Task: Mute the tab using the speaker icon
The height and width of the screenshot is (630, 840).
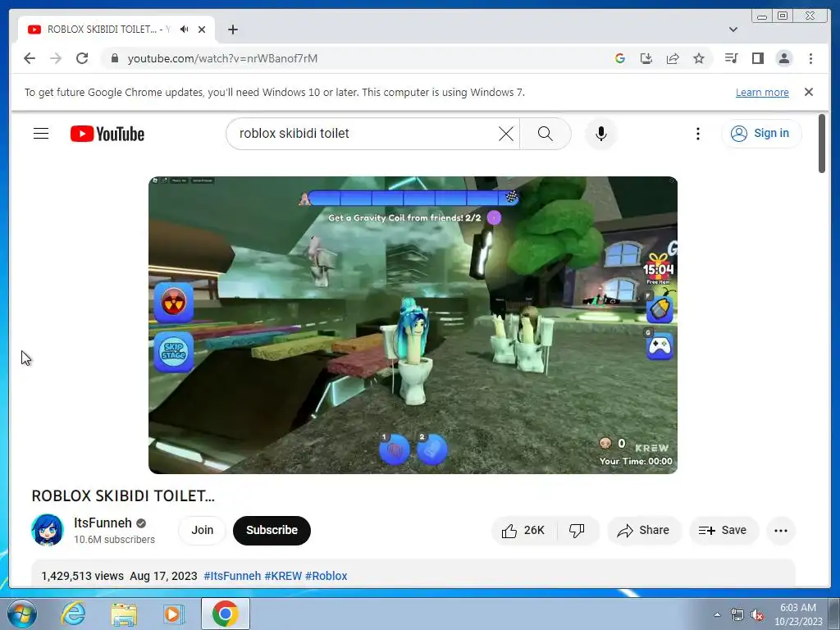Action: 185,29
